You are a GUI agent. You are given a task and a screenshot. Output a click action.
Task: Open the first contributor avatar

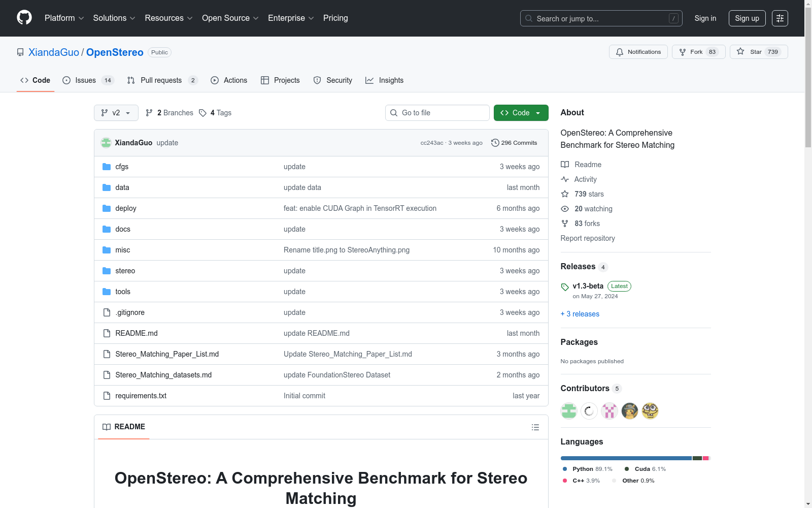click(x=569, y=411)
